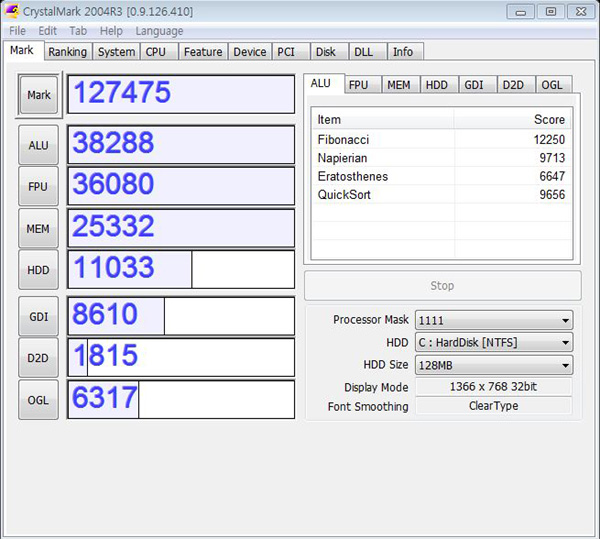600x539 pixels.
Task: Run the D2D benchmark test
Action: click(x=38, y=357)
